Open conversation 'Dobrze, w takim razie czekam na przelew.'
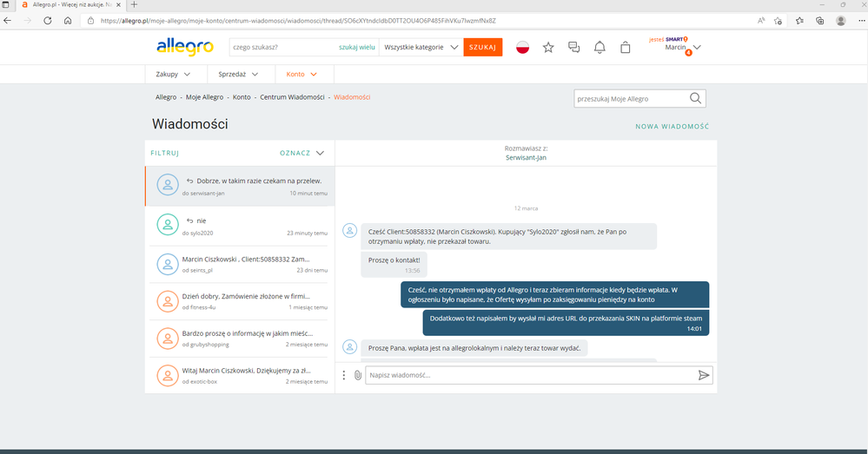The image size is (868, 454). click(240, 187)
